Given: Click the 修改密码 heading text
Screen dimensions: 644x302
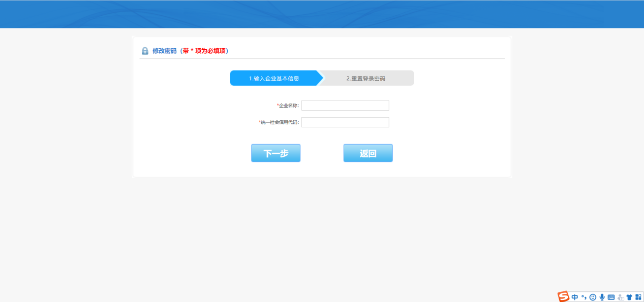Looking at the screenshot, I should (x=164, y=51).
